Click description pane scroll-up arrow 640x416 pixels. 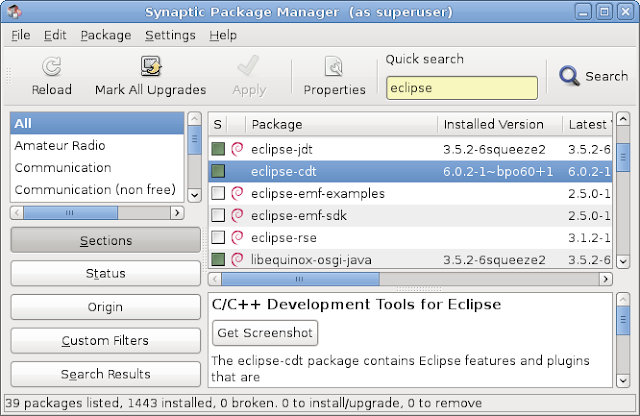coord(623,299)
